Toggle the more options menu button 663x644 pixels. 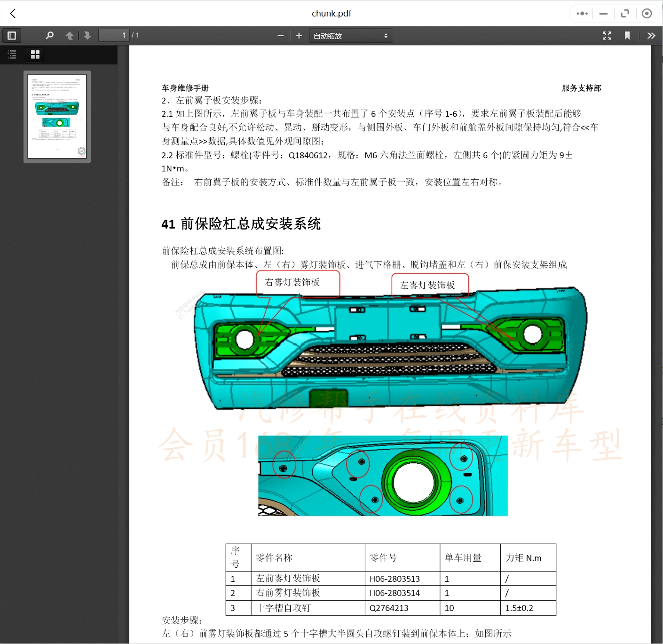click(581, 13)
